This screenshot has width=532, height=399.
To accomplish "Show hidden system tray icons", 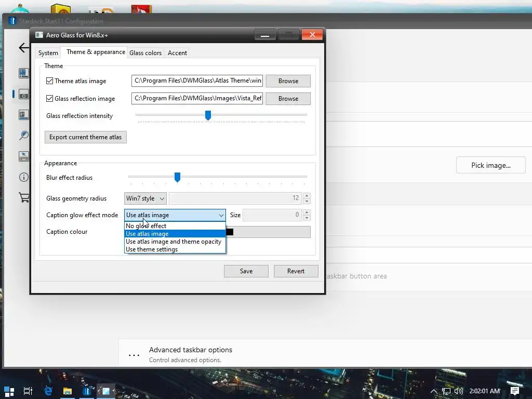I will click(434, 391).
